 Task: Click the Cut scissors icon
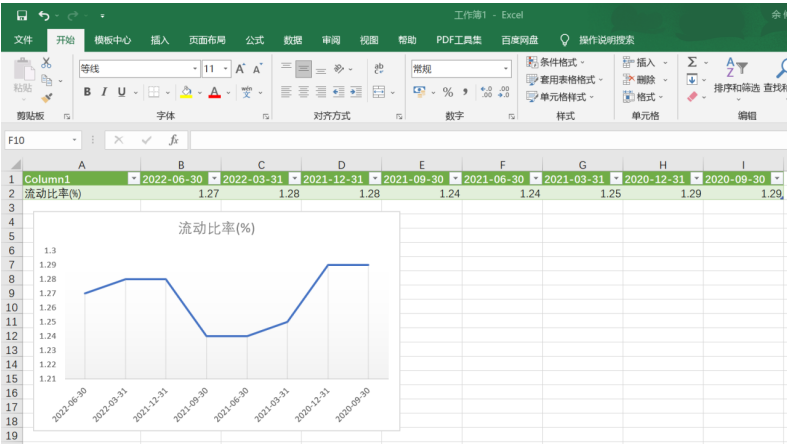pyautogui.click(x=47, y=63)
